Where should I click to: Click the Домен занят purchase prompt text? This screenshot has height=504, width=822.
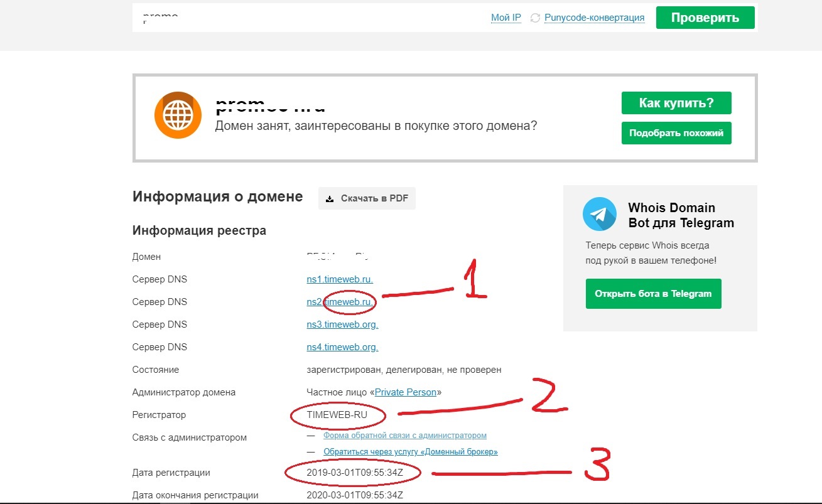click(376, 126)
